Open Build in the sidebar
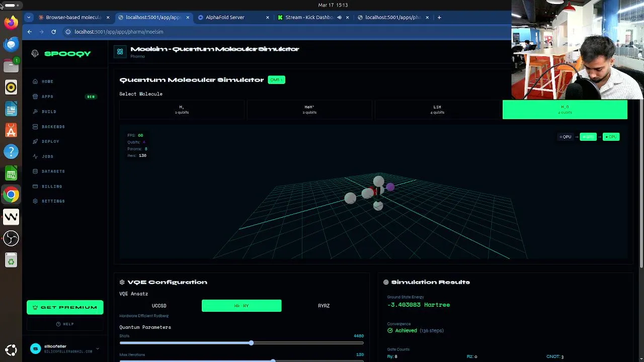644x362 pixels. [x=49, y=112]
